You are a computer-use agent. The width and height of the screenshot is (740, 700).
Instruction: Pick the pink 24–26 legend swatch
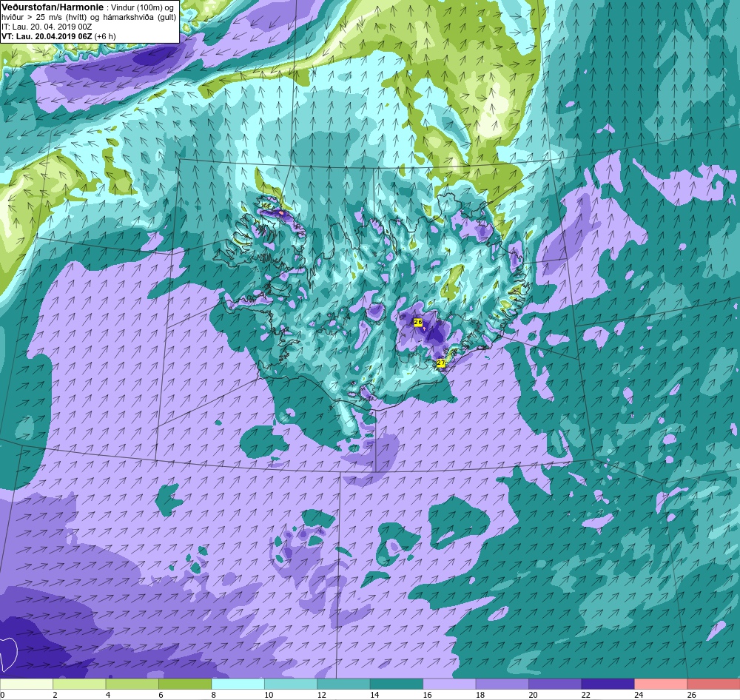661,684
